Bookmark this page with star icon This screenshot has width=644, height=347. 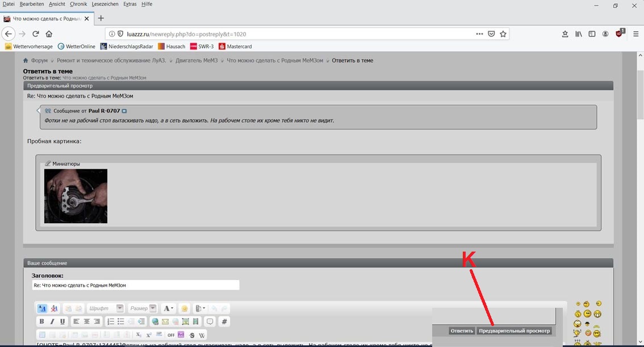(503, 34)
